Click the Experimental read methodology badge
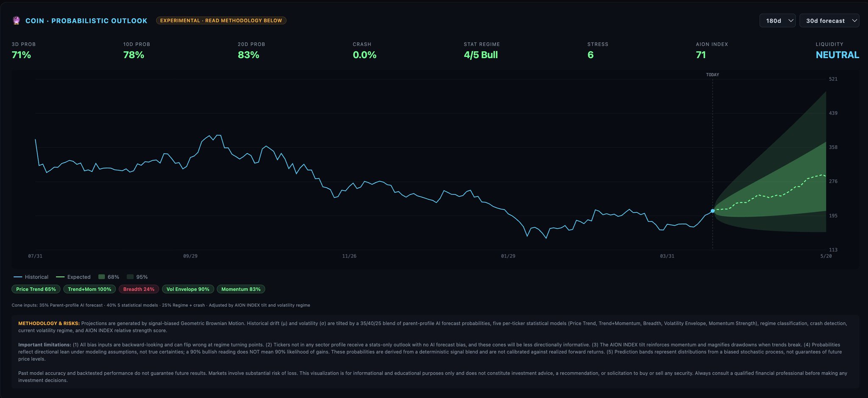The width and height of the screenshot is (868, 398). tap(221, 20)
